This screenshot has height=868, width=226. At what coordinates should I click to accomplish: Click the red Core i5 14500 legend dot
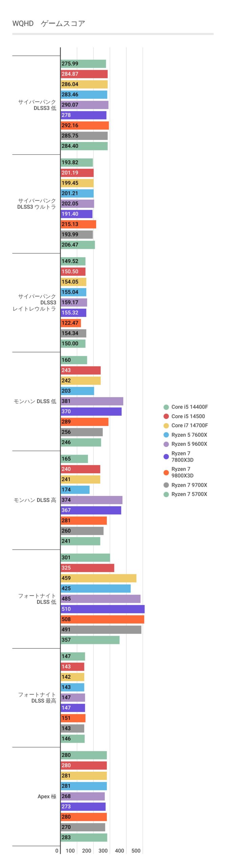[x=166, y=416]
